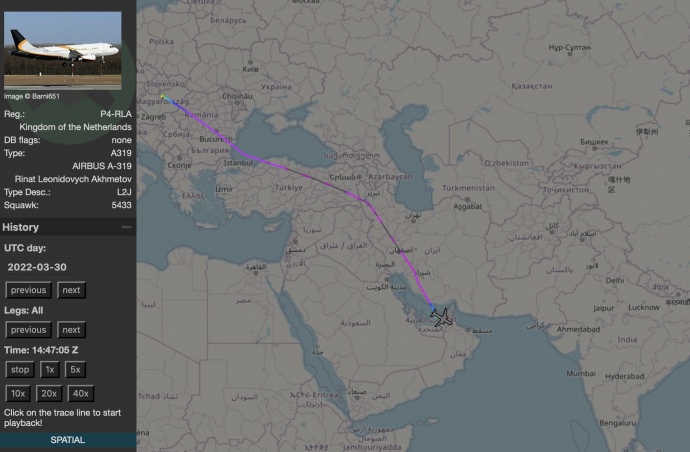Click the P4-RLA registration value

pos(116,115)
